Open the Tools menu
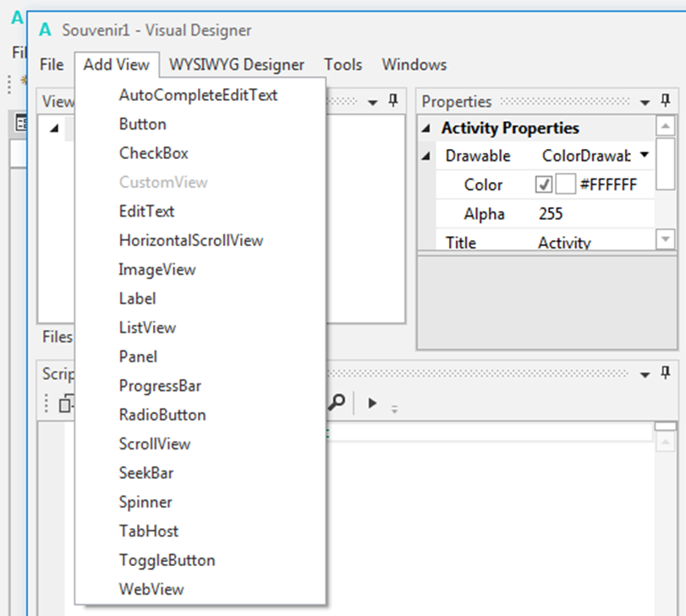Image resolution: width=686 pixels, height=616 pixels. (x=343, y=65)
